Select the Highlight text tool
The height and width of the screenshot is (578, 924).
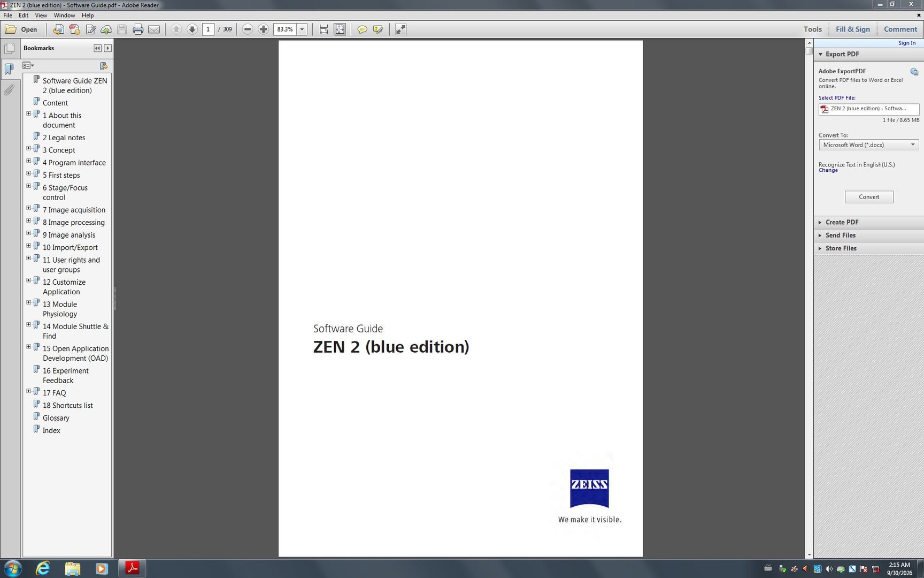point(378,29)
